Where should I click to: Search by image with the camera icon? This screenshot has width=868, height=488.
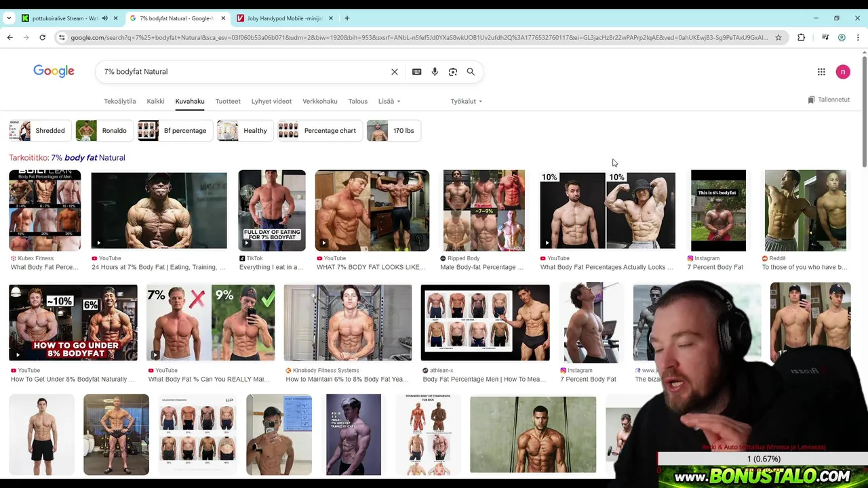(453, 72)
